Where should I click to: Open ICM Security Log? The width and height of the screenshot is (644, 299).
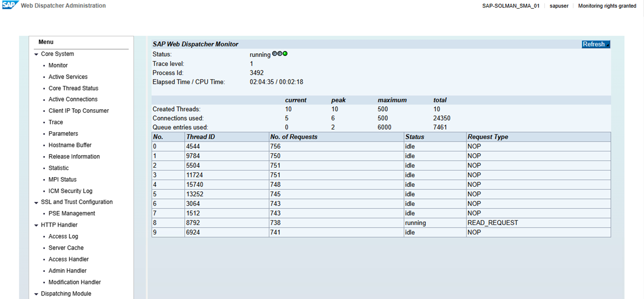point(70,191)
